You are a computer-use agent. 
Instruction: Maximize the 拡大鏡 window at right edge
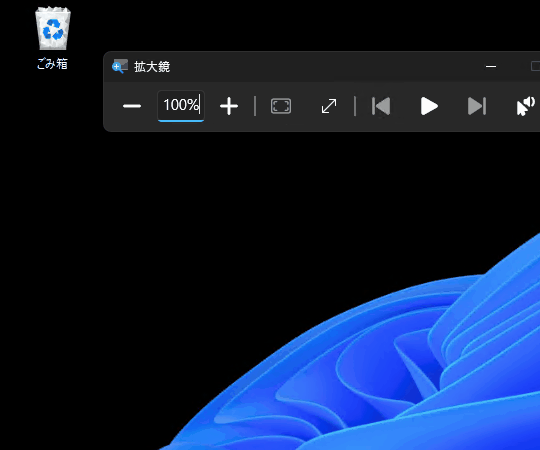tap(536, 66)
